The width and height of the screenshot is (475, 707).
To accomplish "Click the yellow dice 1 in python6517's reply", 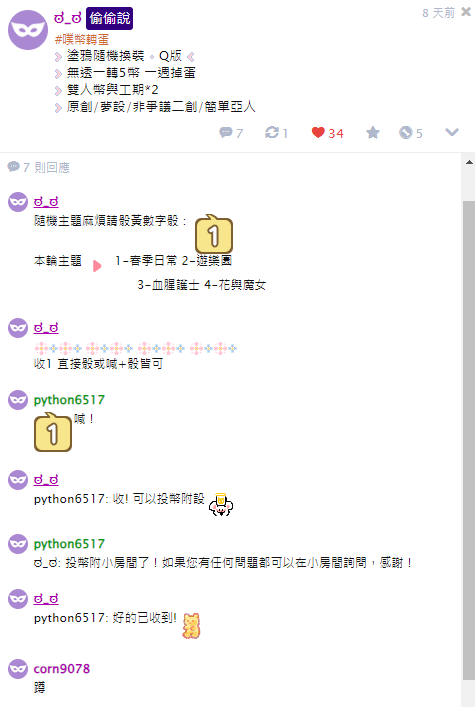I will (53, 432).
